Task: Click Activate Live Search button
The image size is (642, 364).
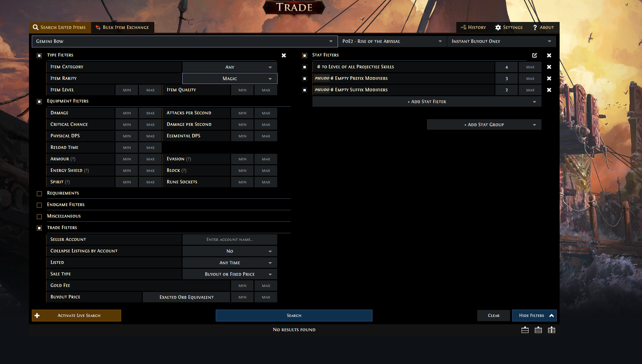Action: click(x=76, y=316)
